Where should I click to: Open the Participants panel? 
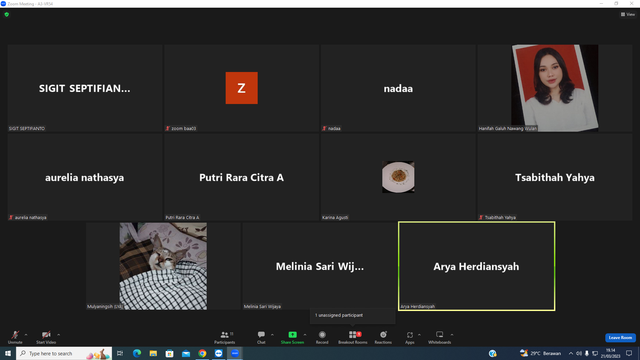click(225, 337)
